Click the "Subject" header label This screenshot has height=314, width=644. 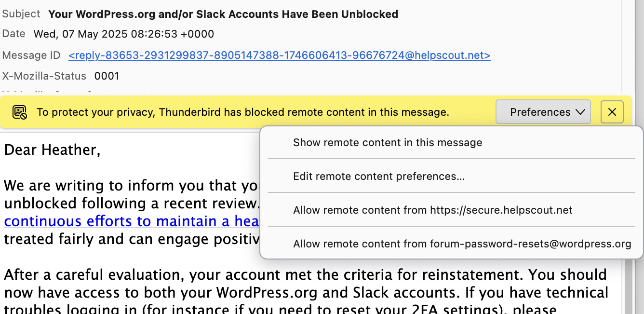[x=21, y=14]
